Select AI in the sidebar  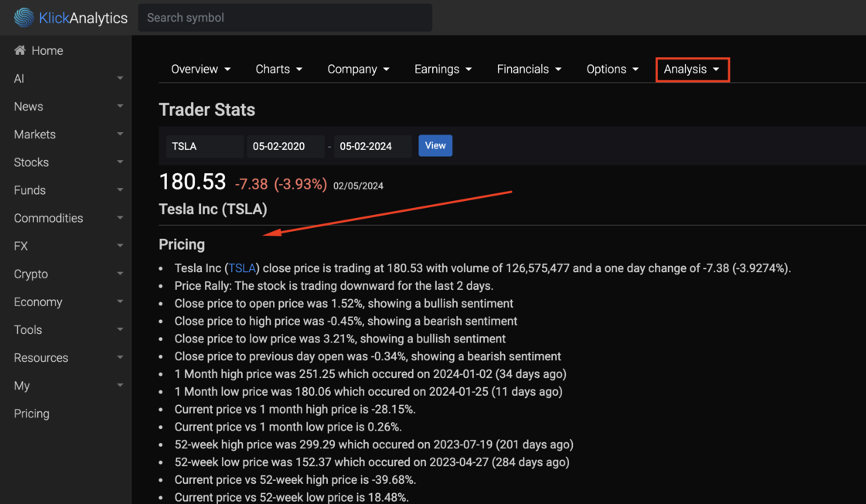coord(19,78)
